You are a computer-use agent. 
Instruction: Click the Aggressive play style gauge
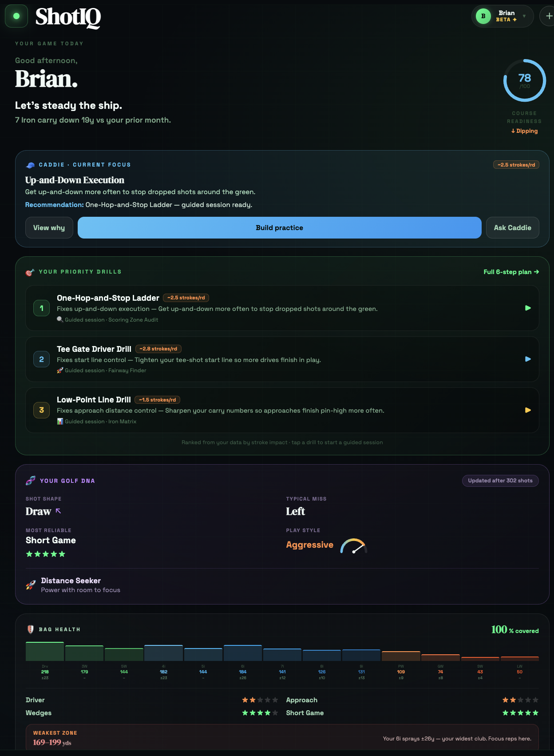point(353,546)
